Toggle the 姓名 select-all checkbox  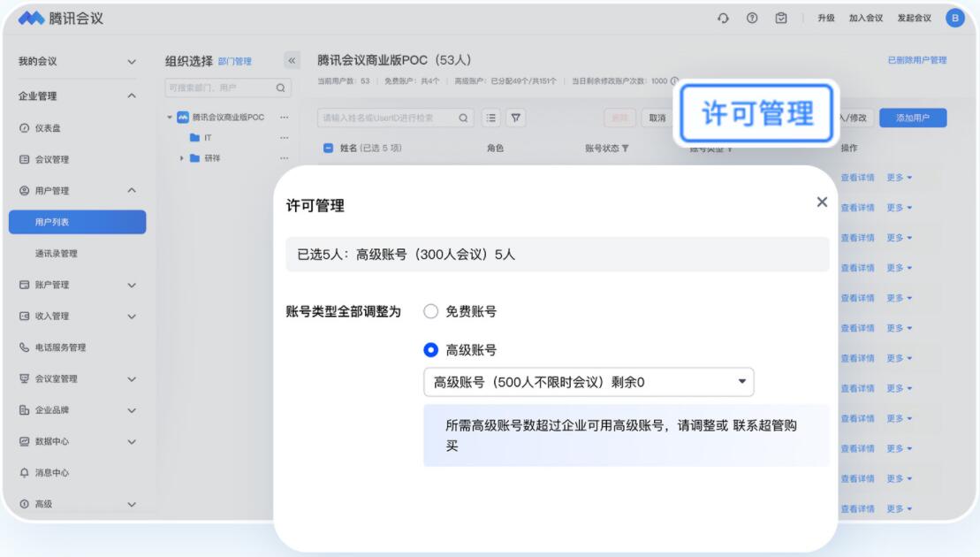point(328,149)
